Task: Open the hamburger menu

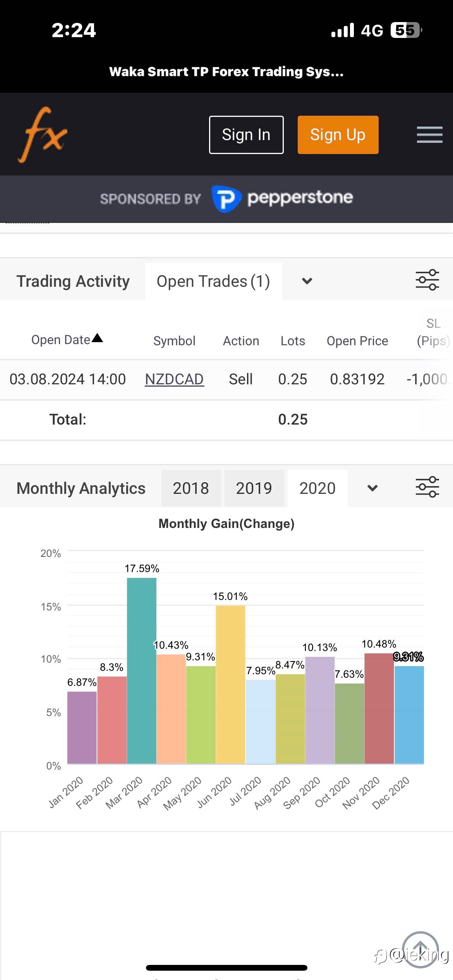Action: (429, 135)
